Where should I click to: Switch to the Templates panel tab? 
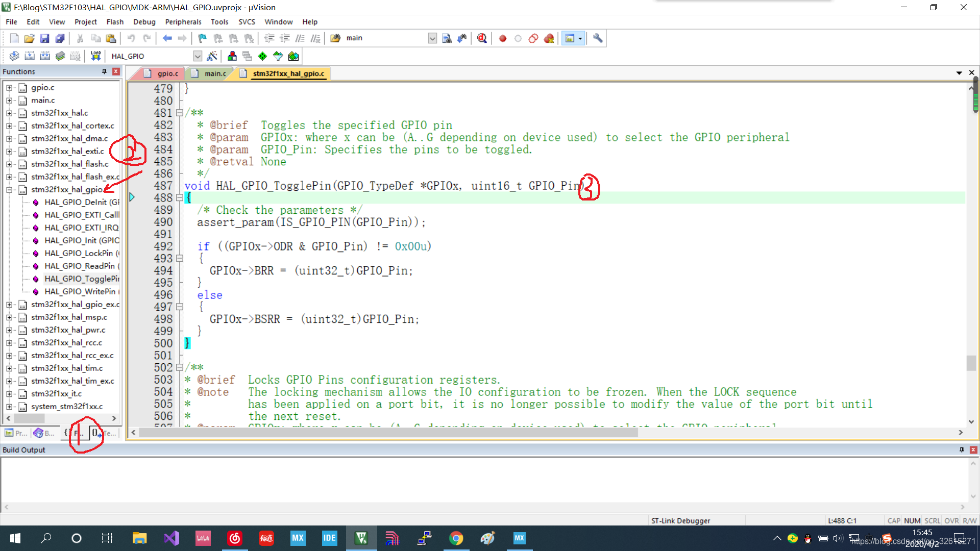(105, 433)
